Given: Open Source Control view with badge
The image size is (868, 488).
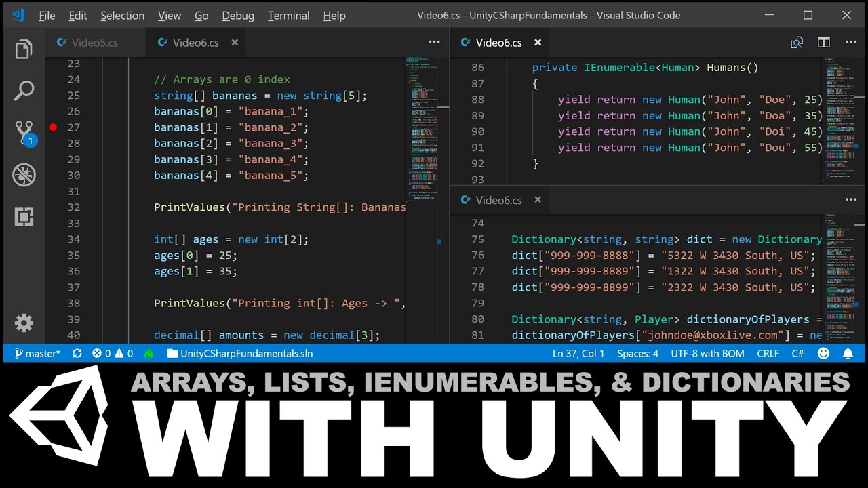Looking at the screenshot, I should coord(24,133).
